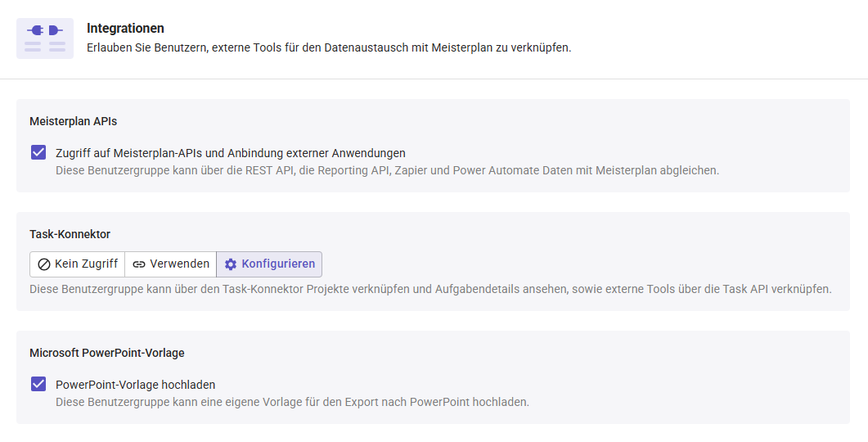
Task: Click the horizontal divider below the Integrationen header
Action: tap(434, 79)
